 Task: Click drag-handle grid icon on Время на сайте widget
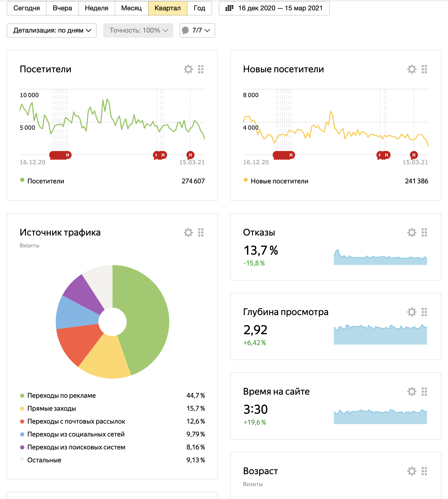click(x=424, y=392)
